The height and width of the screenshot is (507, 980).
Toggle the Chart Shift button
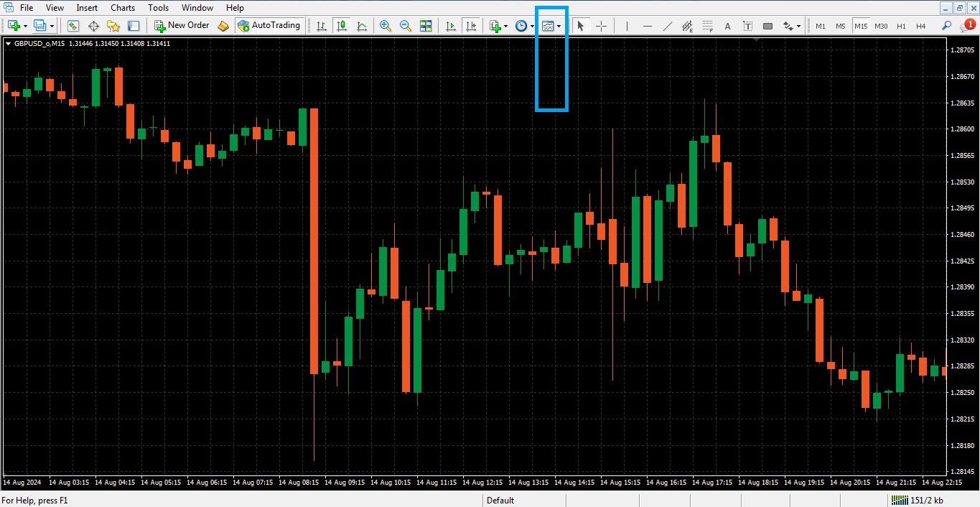[x=471, y=26]
